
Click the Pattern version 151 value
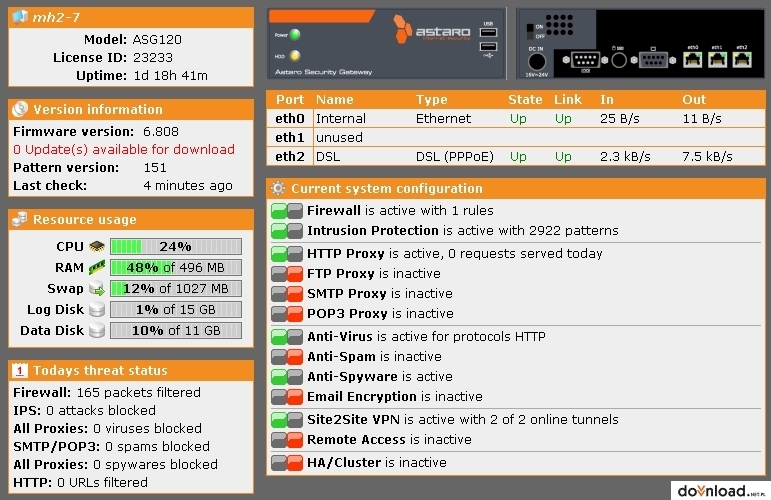[x=155, y=168]
